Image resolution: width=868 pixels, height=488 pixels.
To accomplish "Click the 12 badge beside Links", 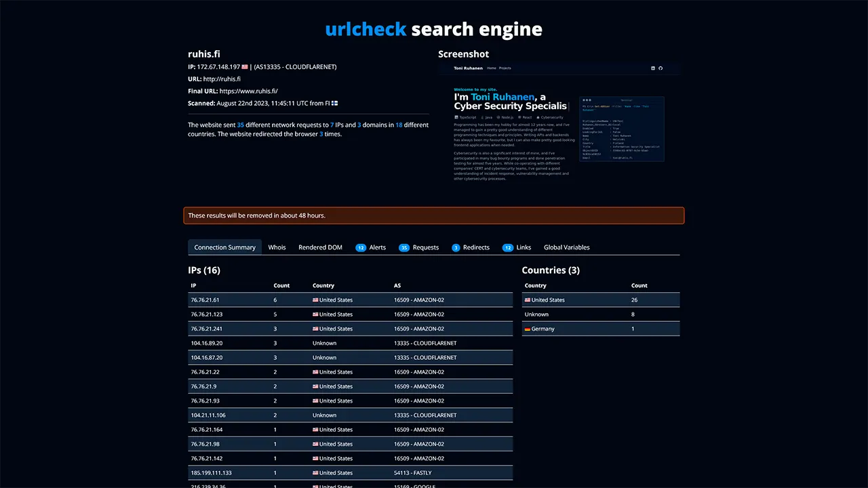I will (x=508, y=247).
